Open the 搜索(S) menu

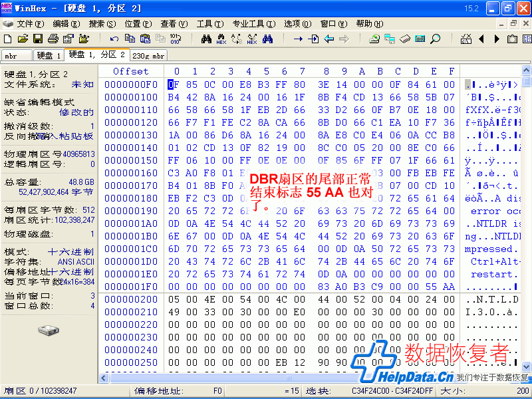point(102,24)
